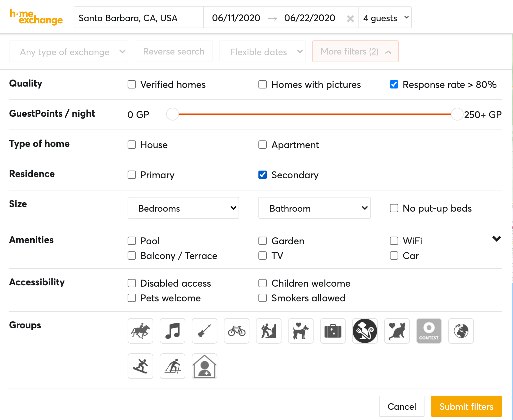Select the snowboarding group icon

[140, 366]
